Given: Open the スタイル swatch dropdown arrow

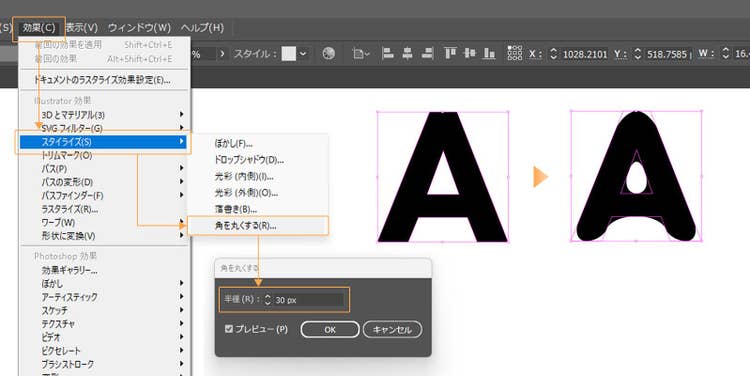Looking at the screenshot, I should coord(303,54).
